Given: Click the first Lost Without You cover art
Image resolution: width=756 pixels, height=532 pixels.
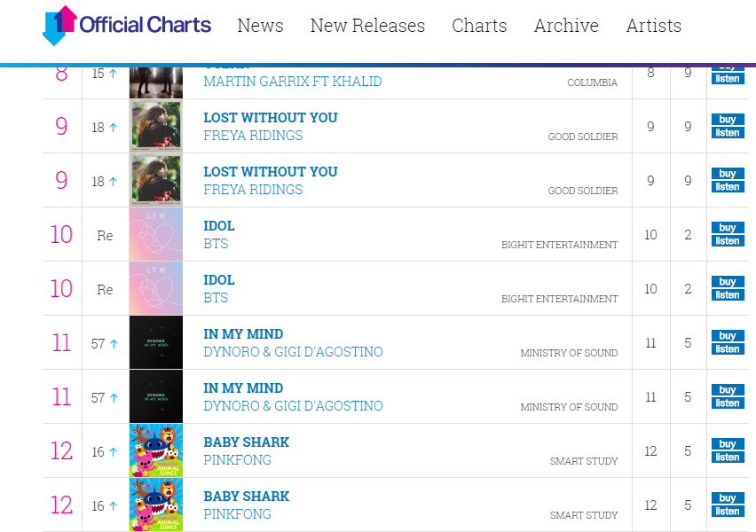Looking at the screenshot, I should 156,126.
